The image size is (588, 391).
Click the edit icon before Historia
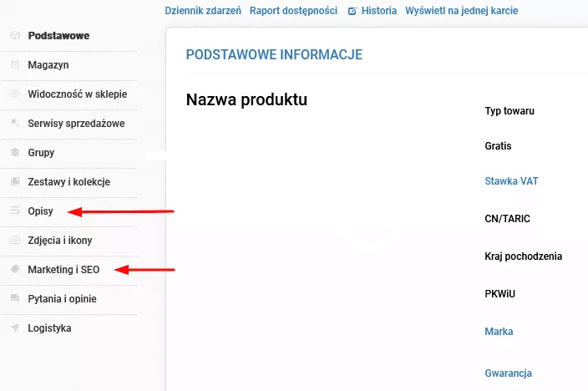tap(352, 11)
